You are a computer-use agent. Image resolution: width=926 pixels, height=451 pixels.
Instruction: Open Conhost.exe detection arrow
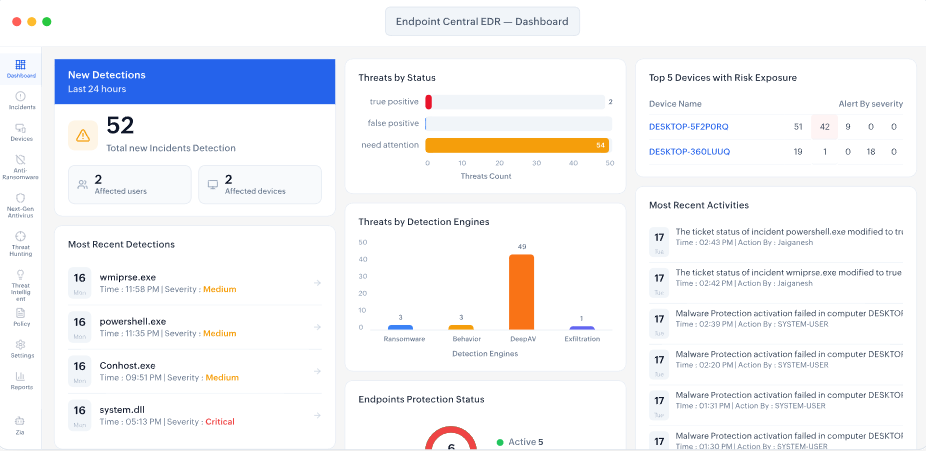(x=317, y=371)
